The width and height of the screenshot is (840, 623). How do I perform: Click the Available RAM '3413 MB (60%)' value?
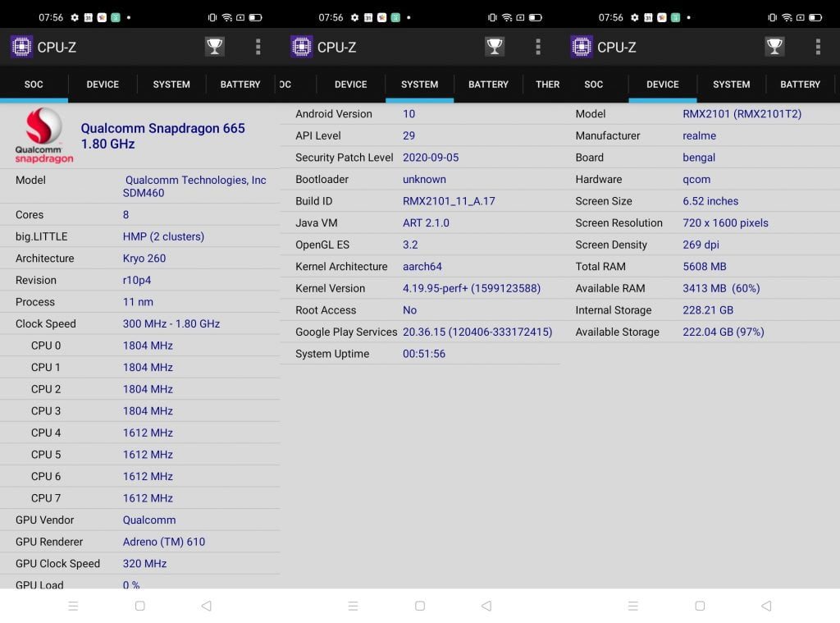tap(721, 288)
